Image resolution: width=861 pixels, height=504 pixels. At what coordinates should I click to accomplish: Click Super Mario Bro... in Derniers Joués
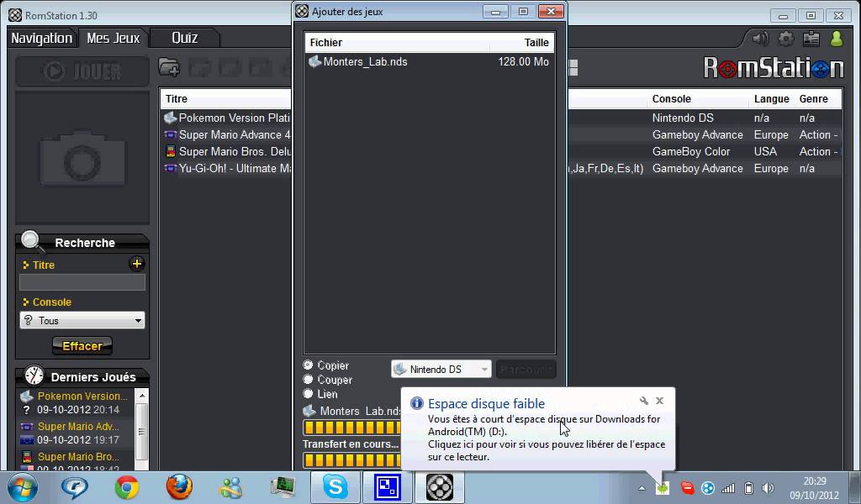pos(78,456)
